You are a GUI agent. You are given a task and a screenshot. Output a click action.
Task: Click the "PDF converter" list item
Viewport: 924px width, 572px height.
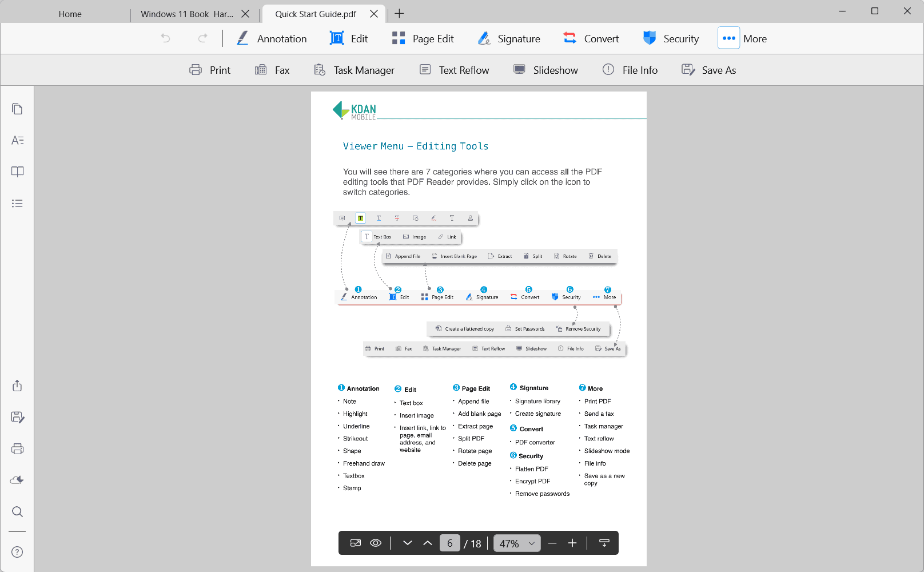click(535, 442)
